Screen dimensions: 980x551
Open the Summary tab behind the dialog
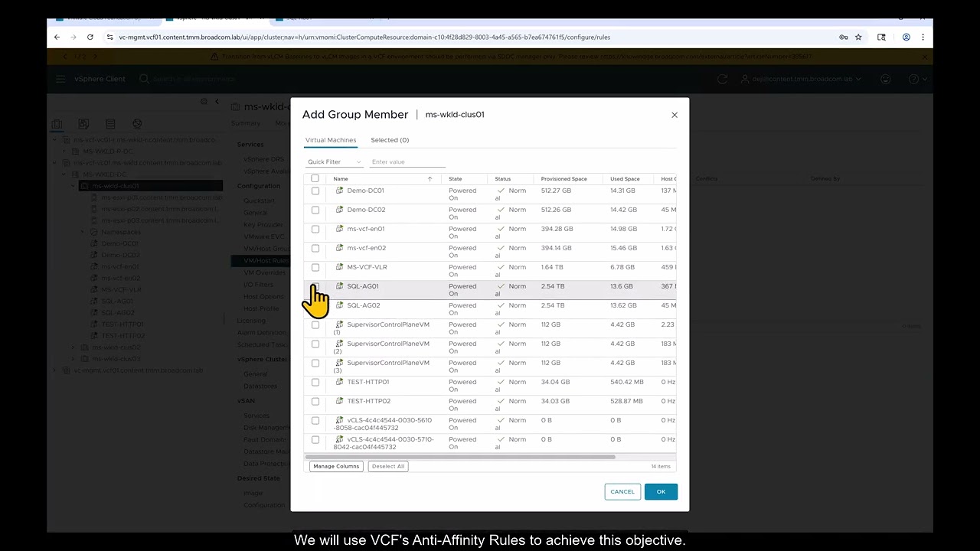click(246, 123)
